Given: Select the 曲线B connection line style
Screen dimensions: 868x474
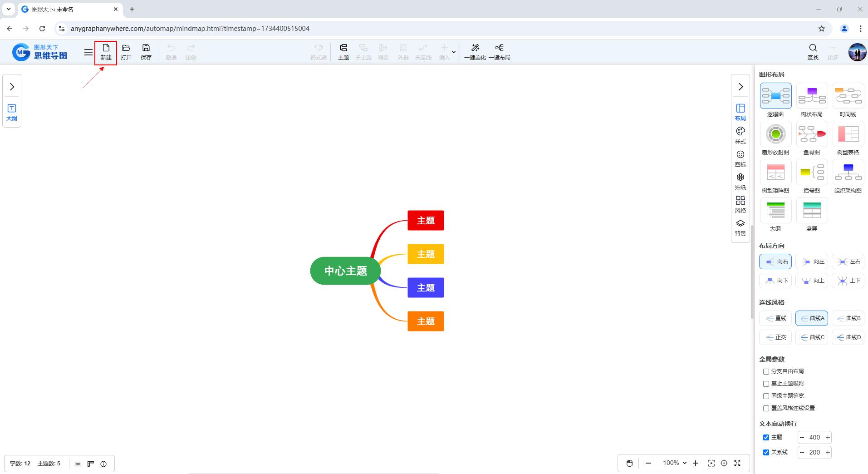Looking at the screenshot, I should click(848, 318).
